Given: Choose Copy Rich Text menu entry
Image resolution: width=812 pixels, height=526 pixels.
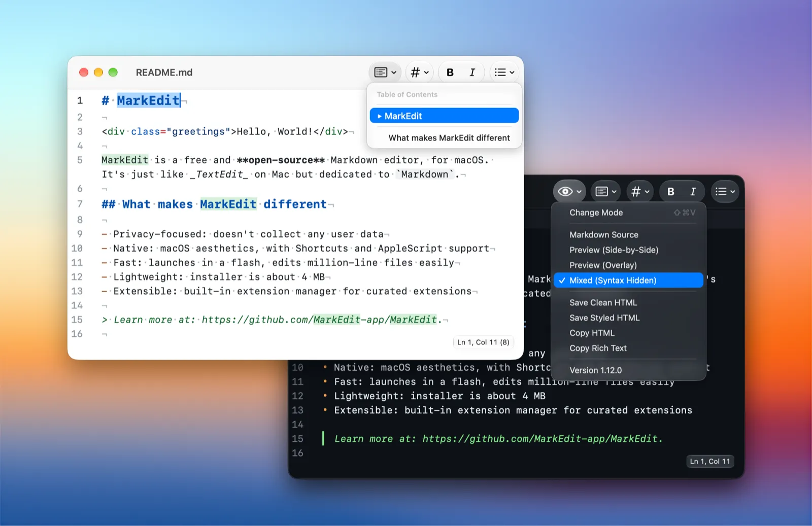Looking at the screenshot, I should [x=628, y=348].
